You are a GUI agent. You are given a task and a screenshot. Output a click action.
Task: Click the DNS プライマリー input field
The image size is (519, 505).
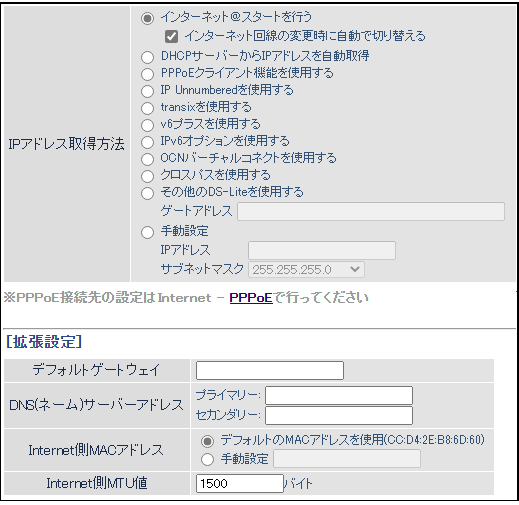[339, 395]
